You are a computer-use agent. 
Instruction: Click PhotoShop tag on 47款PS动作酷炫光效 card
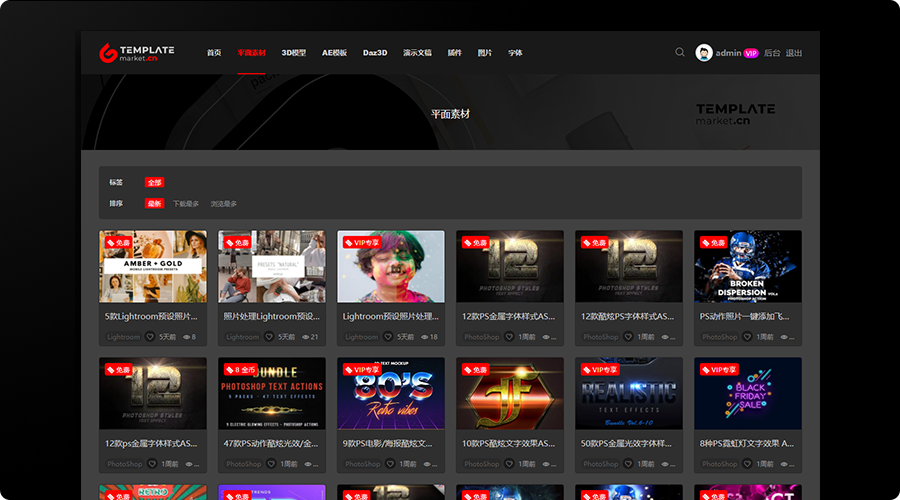point(243,464)
